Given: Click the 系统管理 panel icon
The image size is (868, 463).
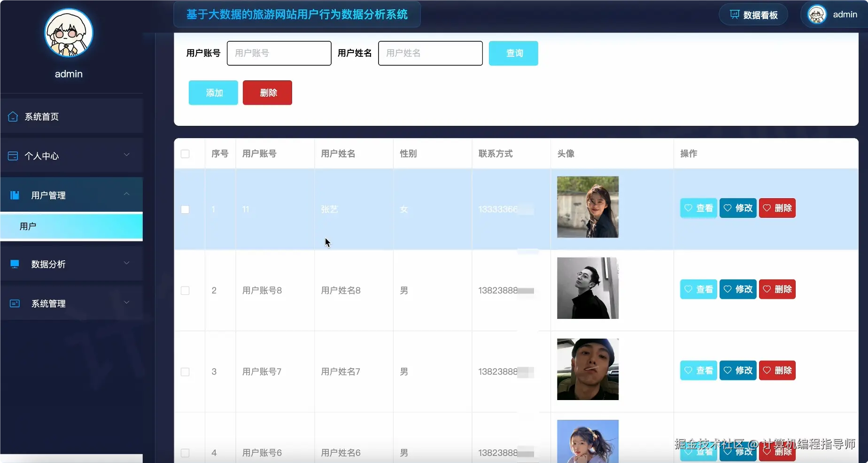Looking at the screenshot, I should 15,303.
